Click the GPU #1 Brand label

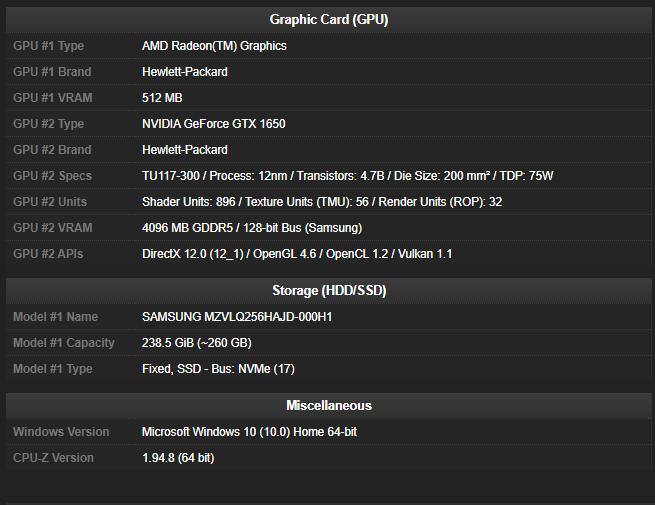coord(52,72)
